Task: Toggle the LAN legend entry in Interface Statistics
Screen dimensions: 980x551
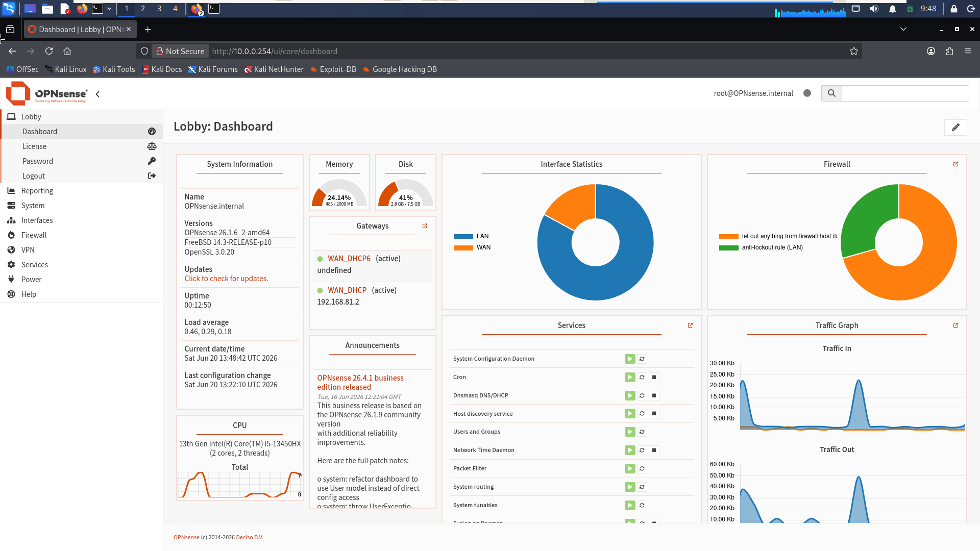Action: (471, 236)
